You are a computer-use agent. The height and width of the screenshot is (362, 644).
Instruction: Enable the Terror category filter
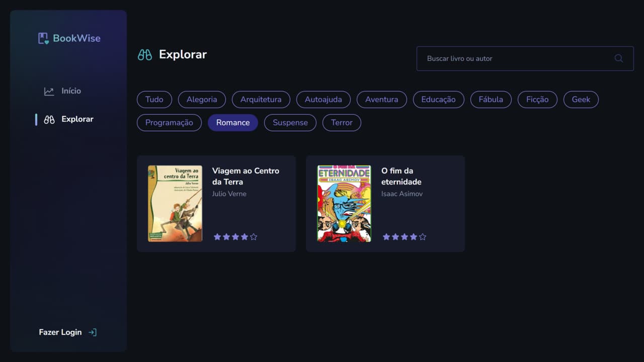[342, 123]
